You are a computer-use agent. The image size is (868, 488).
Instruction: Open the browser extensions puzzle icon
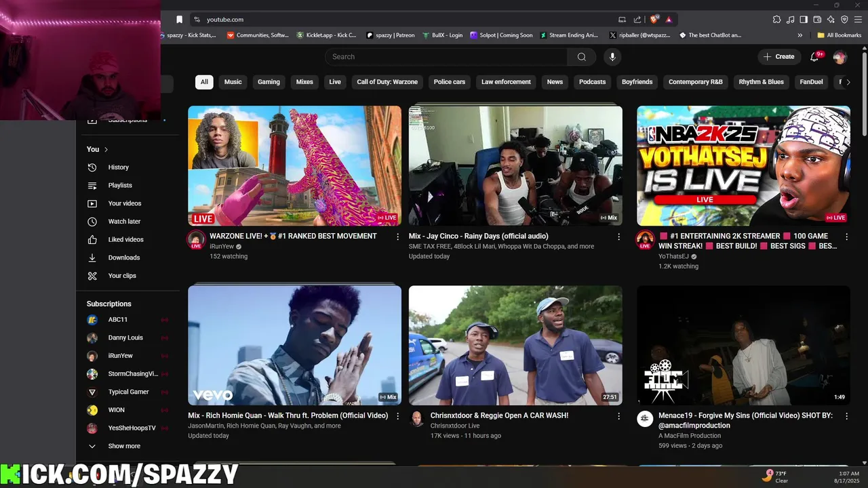click(x=776, y=20)
